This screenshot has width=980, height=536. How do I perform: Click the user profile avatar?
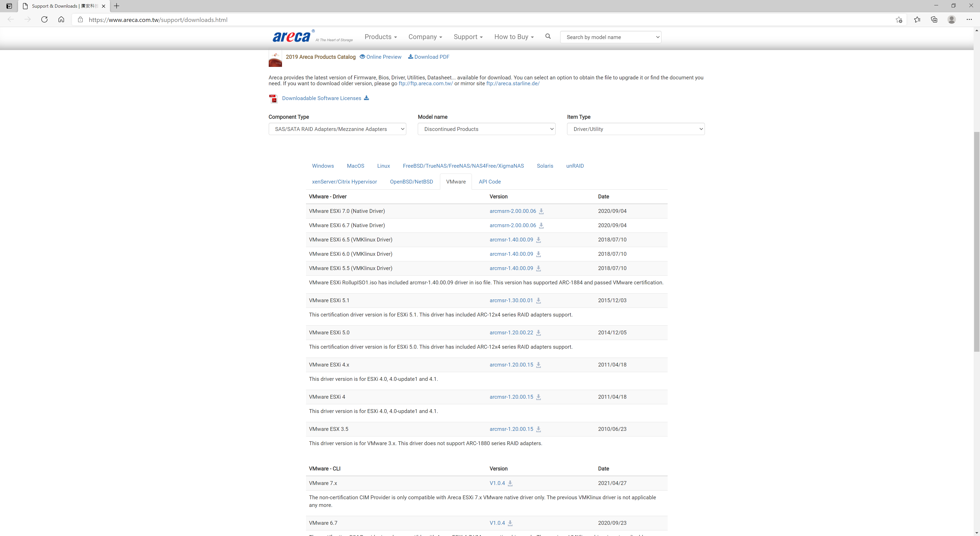[x=951, y=19]
